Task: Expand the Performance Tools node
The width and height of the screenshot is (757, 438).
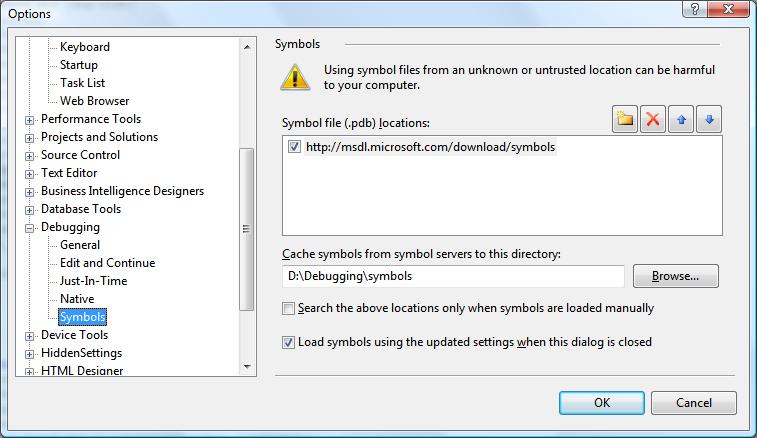Action: click(x=29, y=120)
